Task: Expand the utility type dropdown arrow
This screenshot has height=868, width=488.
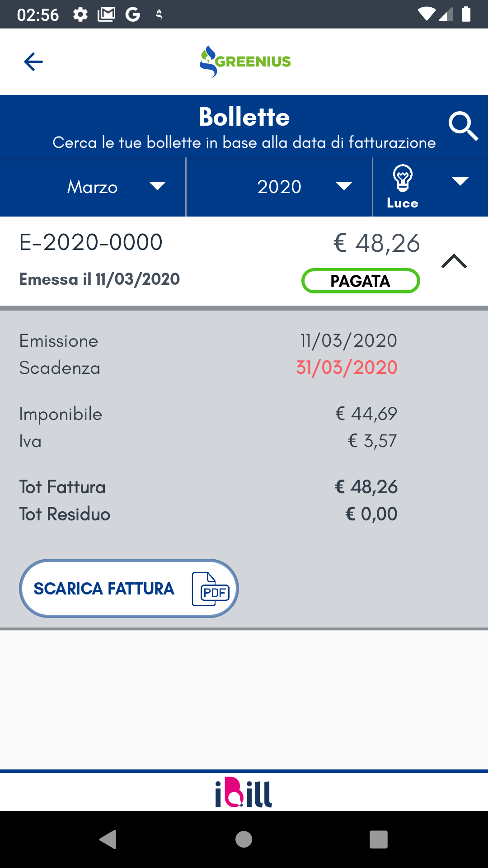Action: [460, 182]
